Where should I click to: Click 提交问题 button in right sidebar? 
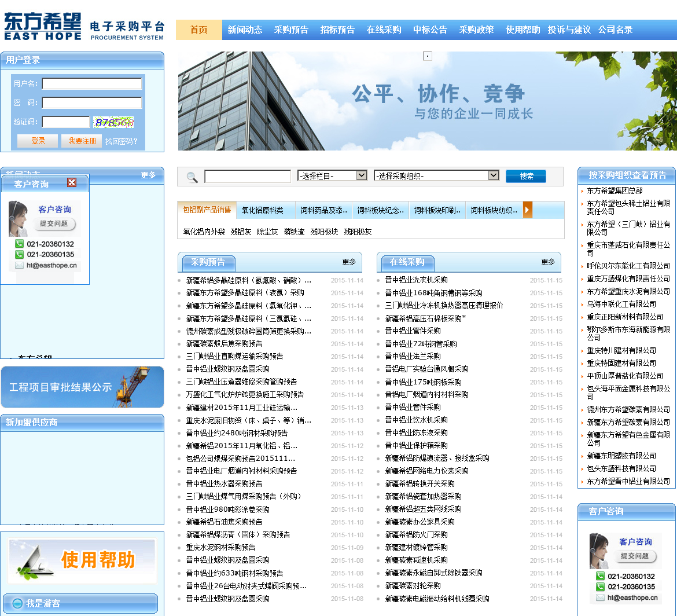pos(635,556)
